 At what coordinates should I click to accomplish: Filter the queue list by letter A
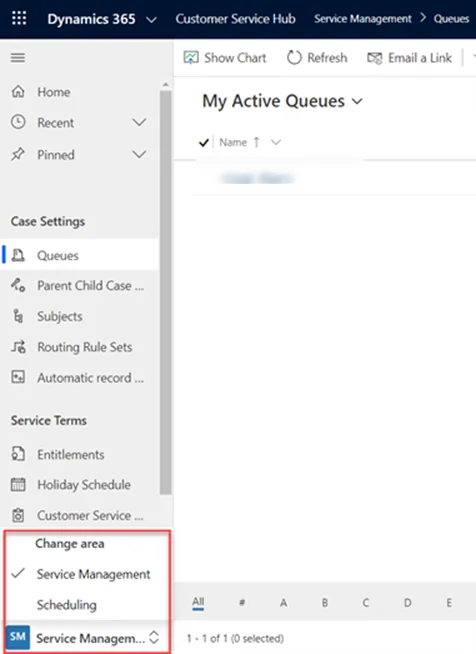point(284,603)
